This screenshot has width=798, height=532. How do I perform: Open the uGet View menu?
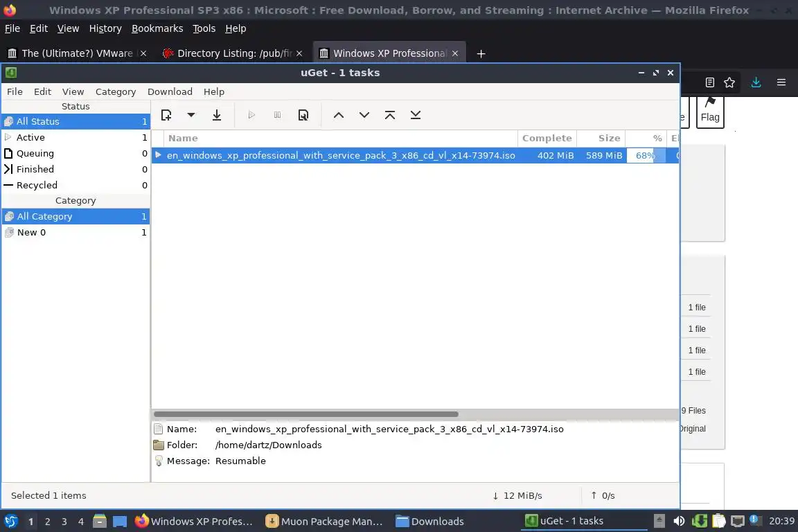[x=73, y=91]
